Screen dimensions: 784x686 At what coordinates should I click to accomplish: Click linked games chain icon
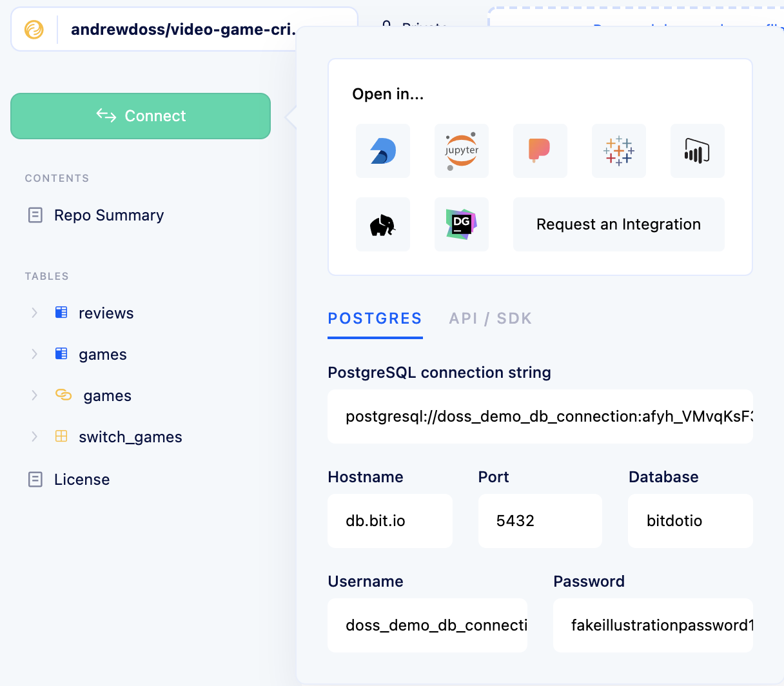(63, 395)
